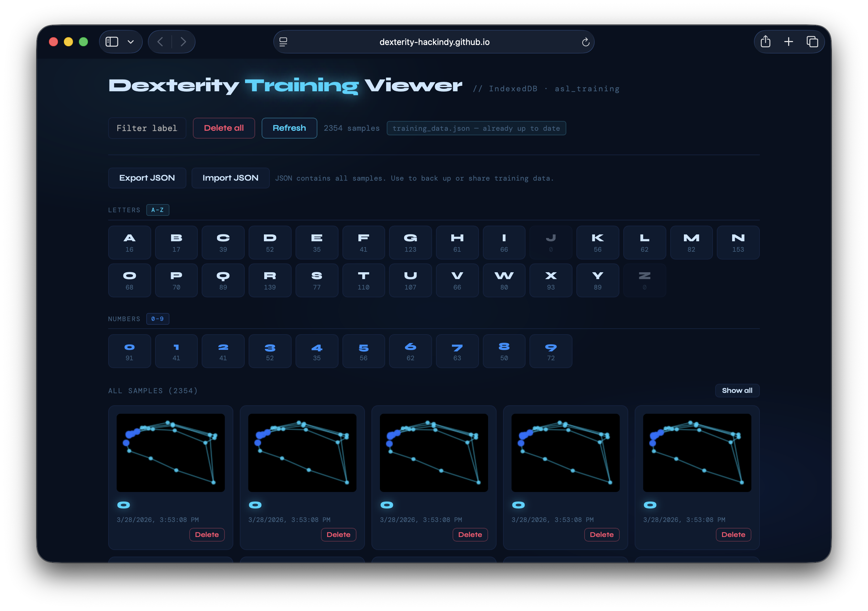Click the Safari sidebar toggle icon

coord(111,42)
